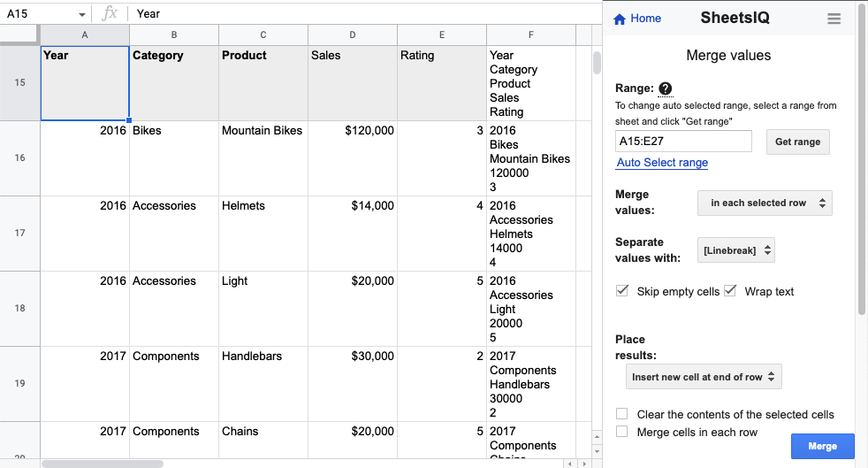Click the Home icon in SheetsIQ panel
868x468 pixels.
620,19
